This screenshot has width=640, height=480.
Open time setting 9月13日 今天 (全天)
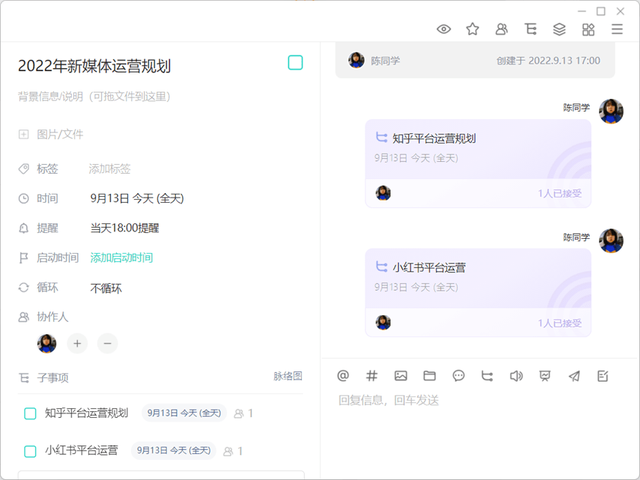137,198
